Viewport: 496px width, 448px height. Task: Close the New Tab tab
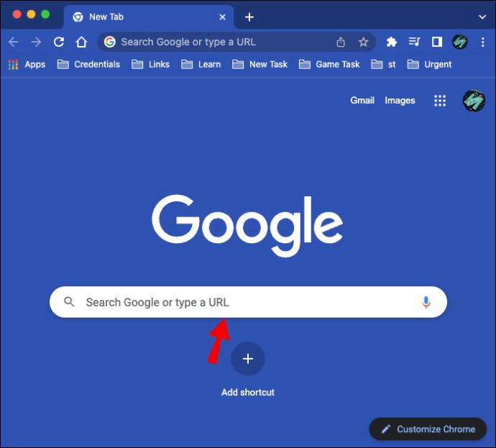(x=222, y=17)
